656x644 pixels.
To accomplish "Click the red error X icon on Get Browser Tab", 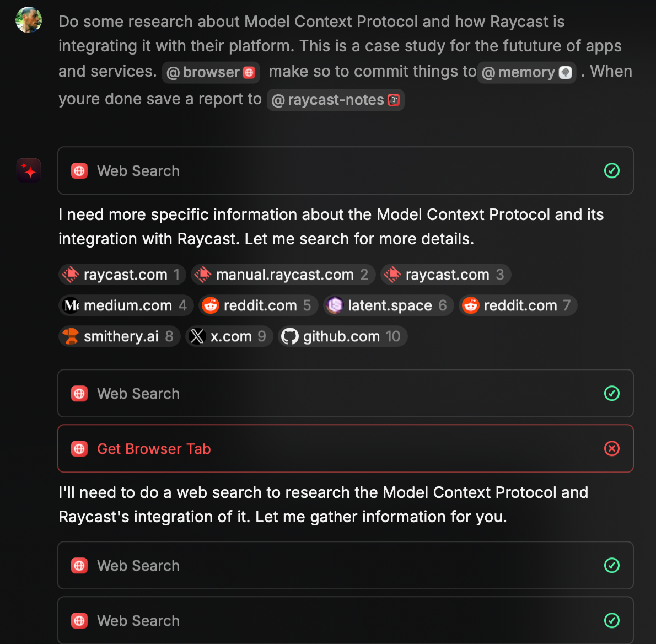I will pyautogui.click(x=612, y=449).
